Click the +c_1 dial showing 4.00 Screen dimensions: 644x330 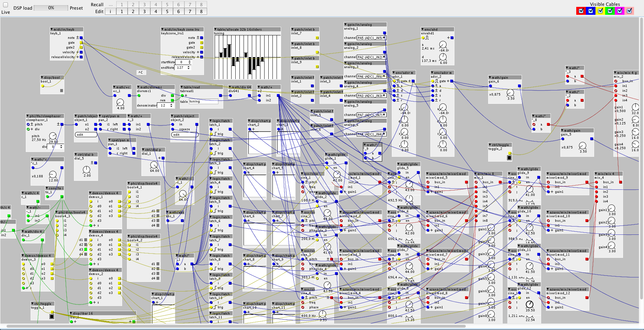(x=120, y=102)
